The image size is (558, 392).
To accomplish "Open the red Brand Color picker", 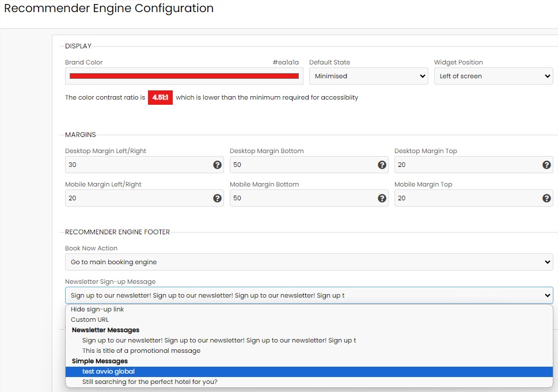I will [184, 76].
